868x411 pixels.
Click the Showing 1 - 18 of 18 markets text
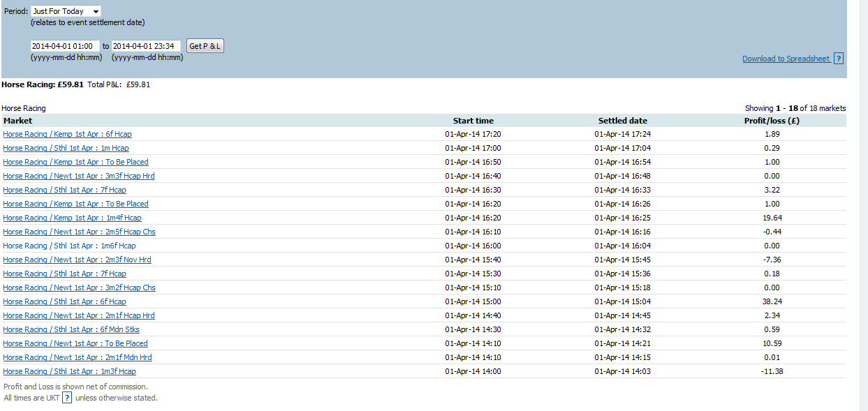tap(795, 108)
